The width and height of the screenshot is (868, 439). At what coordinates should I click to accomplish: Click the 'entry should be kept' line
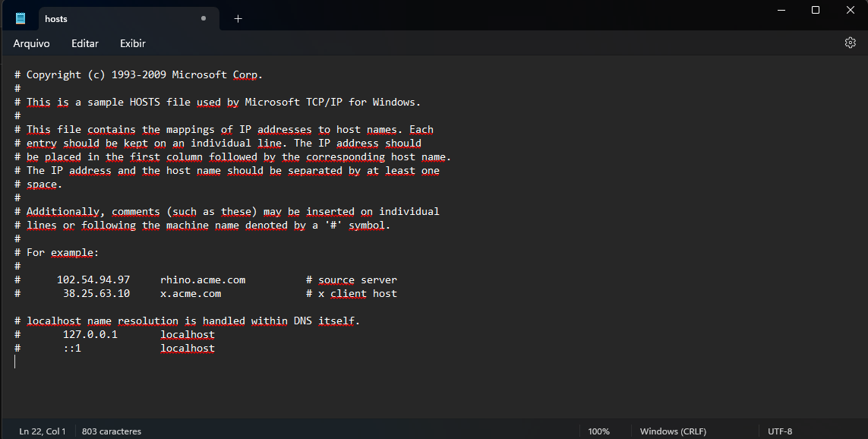tap(217, 144)
